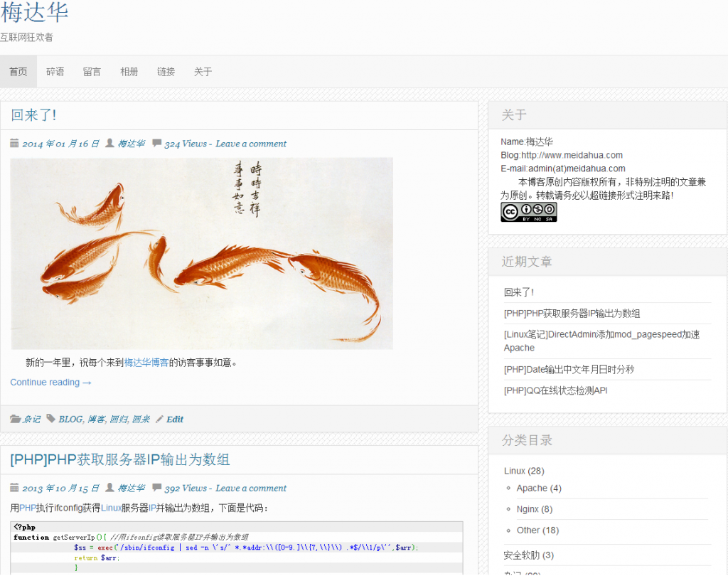Viewport: 728px width, 576px height.
Task: Open the 博客 tag link
Action: tap(96, 419)
